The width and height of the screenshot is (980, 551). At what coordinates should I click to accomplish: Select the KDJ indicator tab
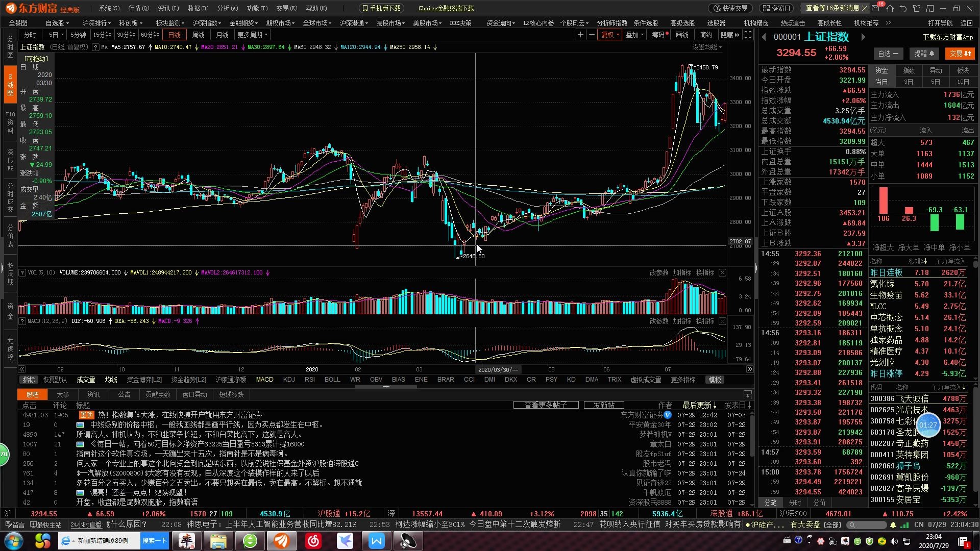point(289,380)
